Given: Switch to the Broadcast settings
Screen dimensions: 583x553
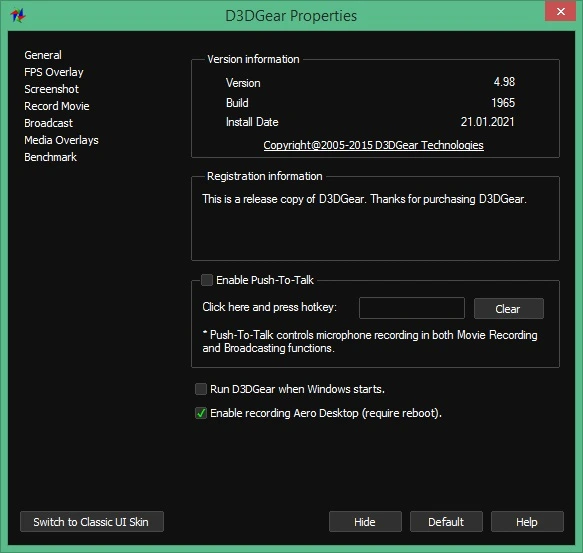Looking at the screenshot, I should [x=48, y=123].
